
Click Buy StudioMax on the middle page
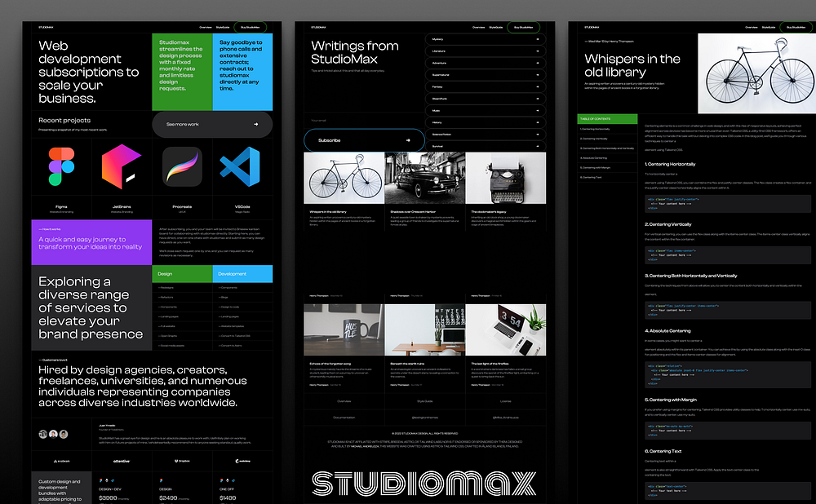[524, 27]
